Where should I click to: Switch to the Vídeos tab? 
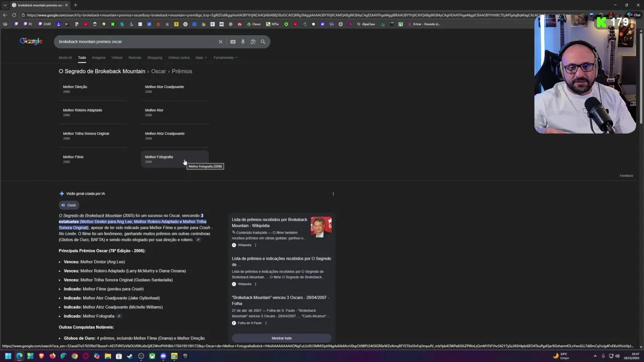(x=117, y=57)
